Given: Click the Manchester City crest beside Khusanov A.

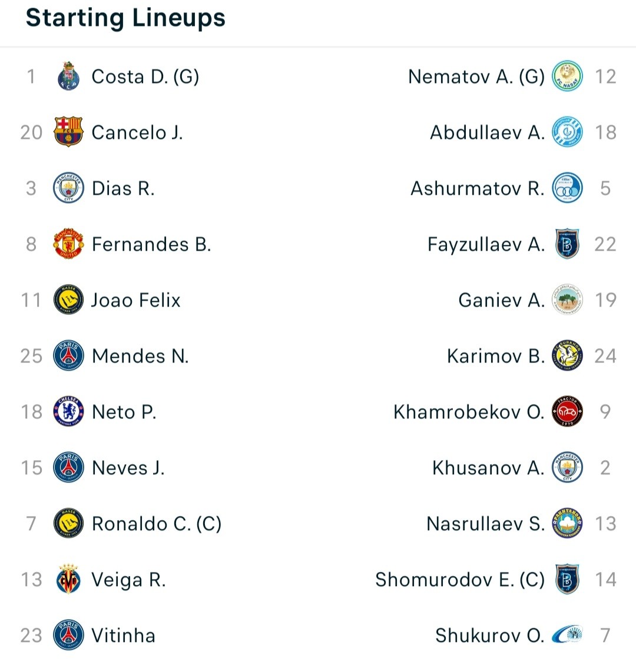Looking at the screenshot, I should (567, 467).
